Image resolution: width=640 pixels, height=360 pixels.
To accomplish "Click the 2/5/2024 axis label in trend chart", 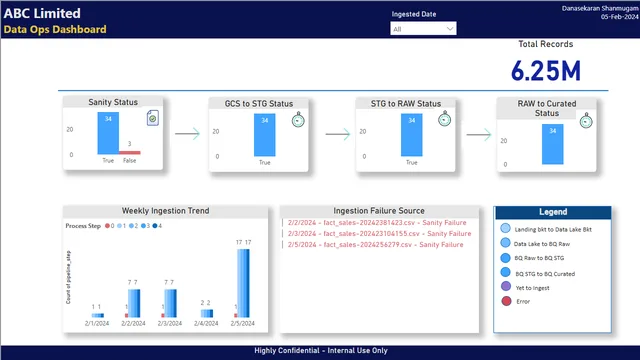I will point(242,323).
